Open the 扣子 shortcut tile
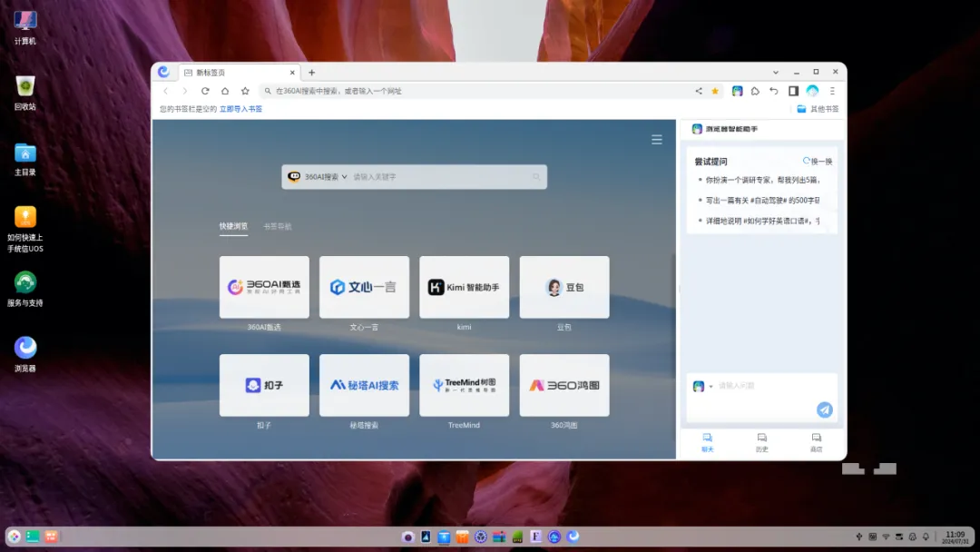The height and width of the screenshot is (552, 980). (x=264, y=385)
